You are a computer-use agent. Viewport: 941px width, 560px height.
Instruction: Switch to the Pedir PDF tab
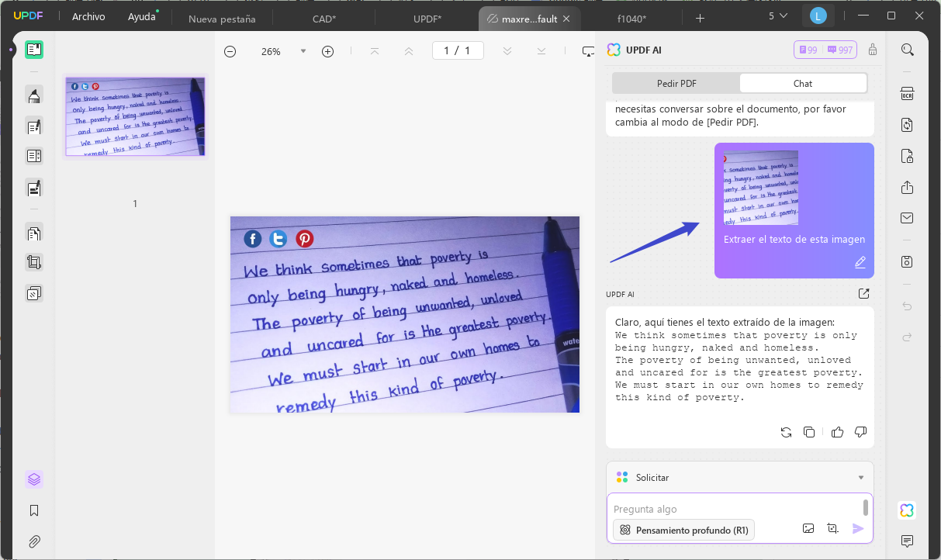pyautogui.click(x=676, y=83)
